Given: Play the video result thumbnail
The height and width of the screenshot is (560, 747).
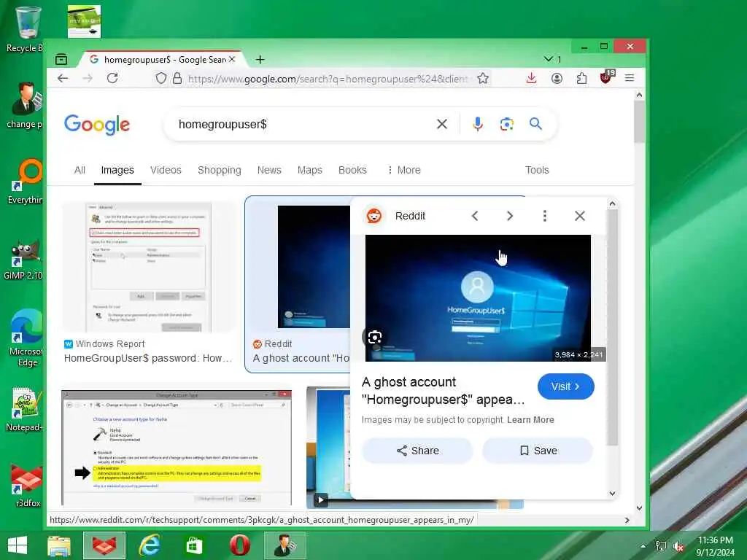Looking at the screenshot, I should 321,499.
